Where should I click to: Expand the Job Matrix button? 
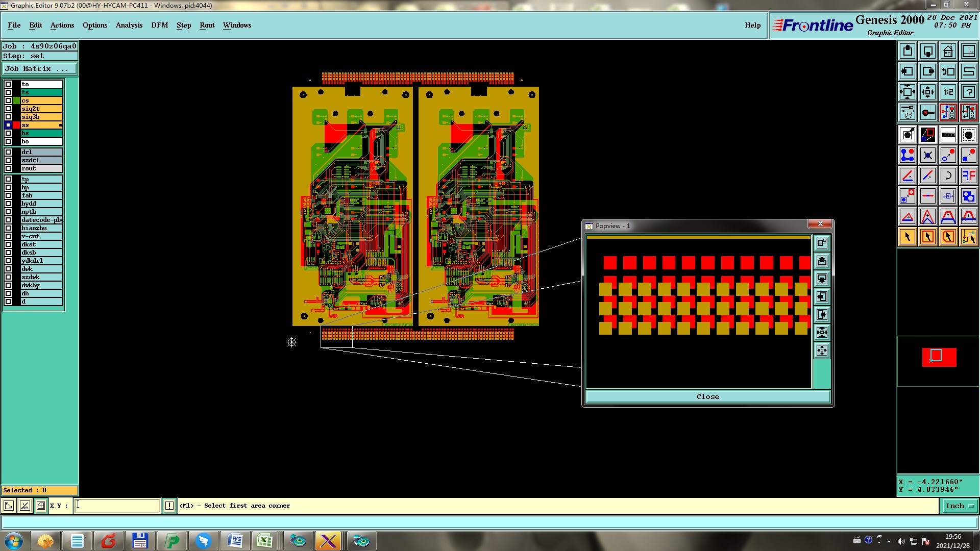tap(40, 68)
